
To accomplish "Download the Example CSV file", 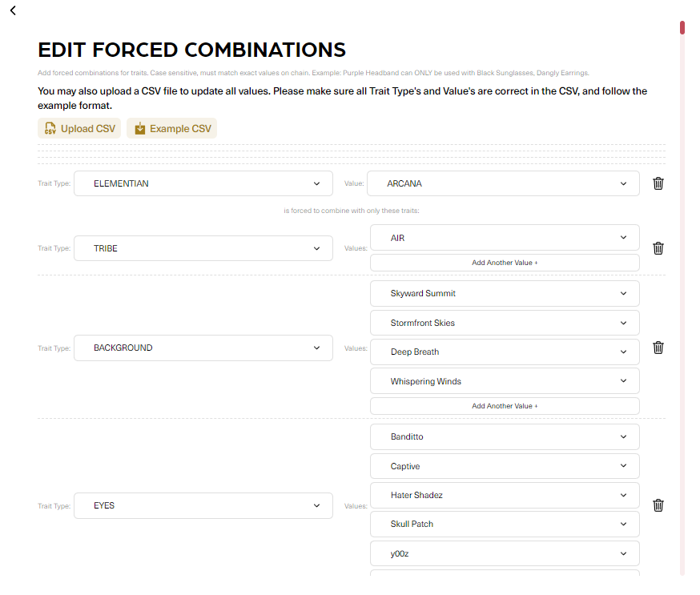I will point(171,128).
